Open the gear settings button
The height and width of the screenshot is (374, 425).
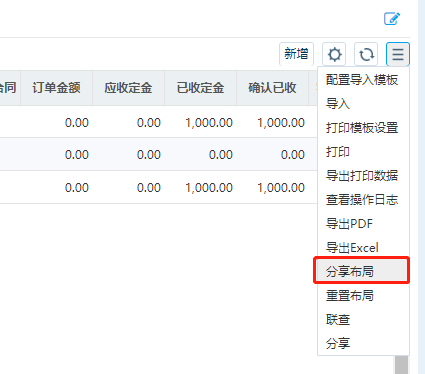[334, 54]
